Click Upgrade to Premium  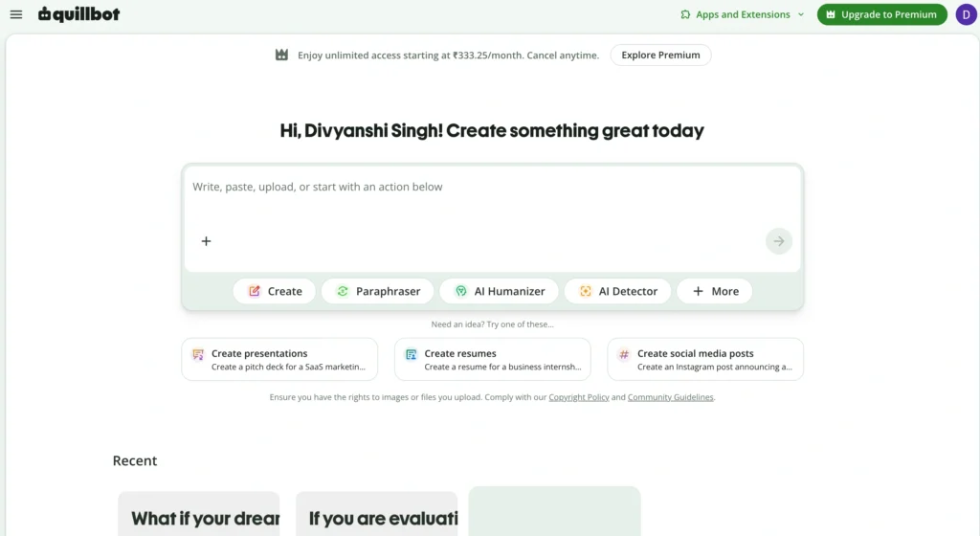[881, 14]
